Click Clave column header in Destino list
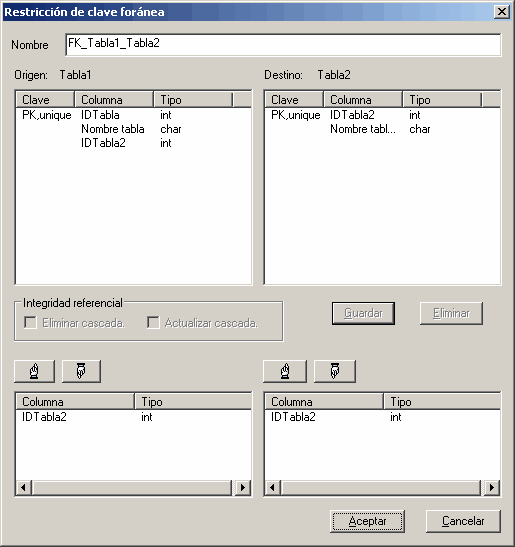The height and width of the screenshot is (547, 515). [x=294, y=100]
